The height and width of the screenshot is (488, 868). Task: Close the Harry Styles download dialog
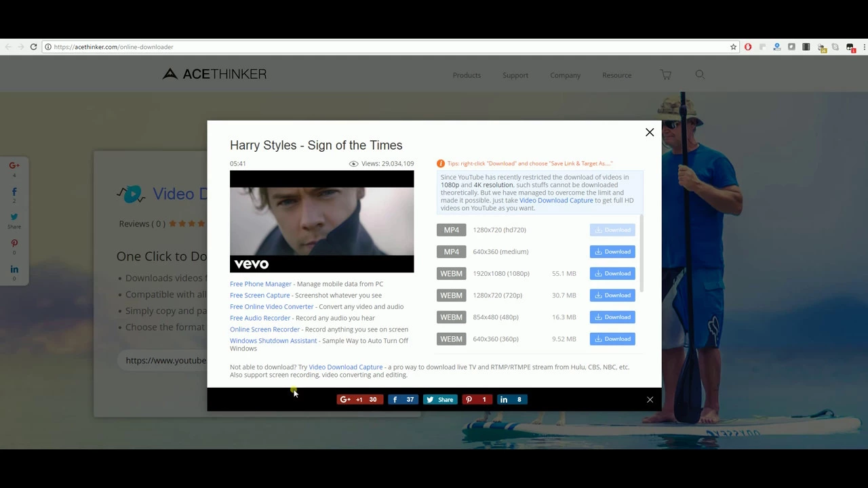650,132
